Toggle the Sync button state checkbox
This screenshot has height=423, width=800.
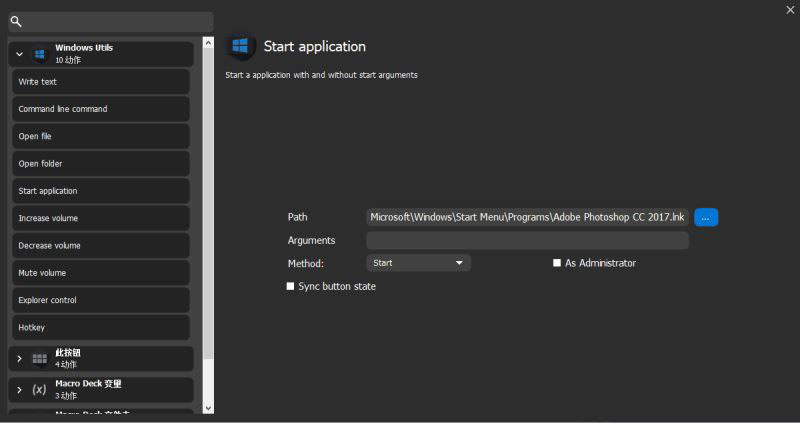pos(291,286)
